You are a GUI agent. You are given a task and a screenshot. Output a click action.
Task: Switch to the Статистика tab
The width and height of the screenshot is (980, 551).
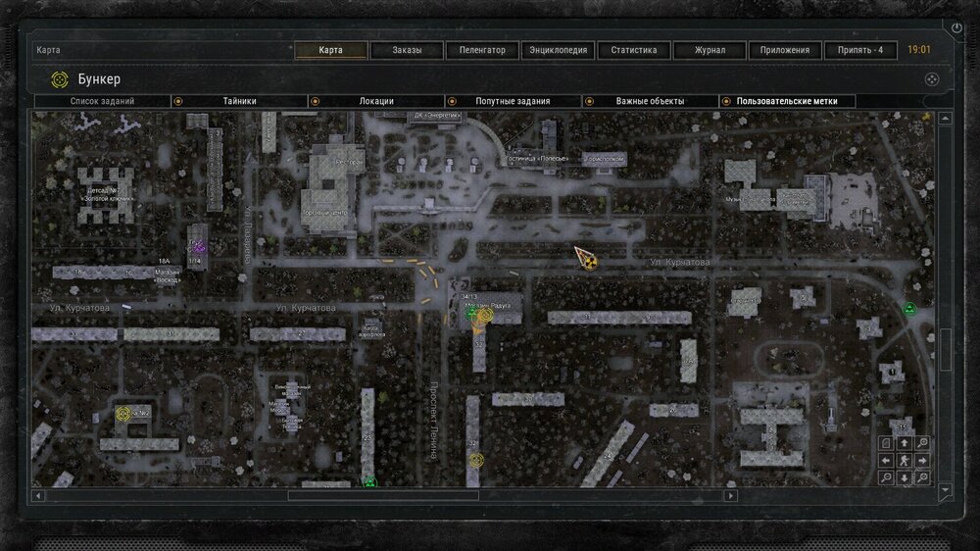point(634,50)
